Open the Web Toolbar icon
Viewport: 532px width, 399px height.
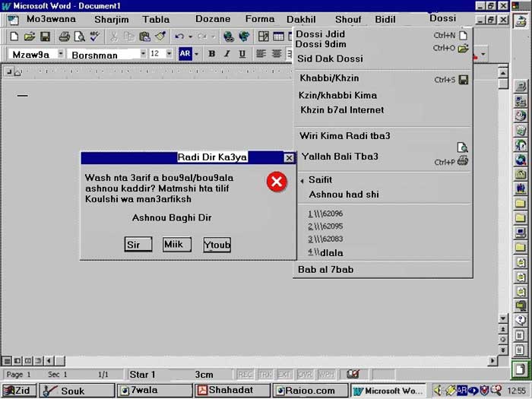point(244,36)
